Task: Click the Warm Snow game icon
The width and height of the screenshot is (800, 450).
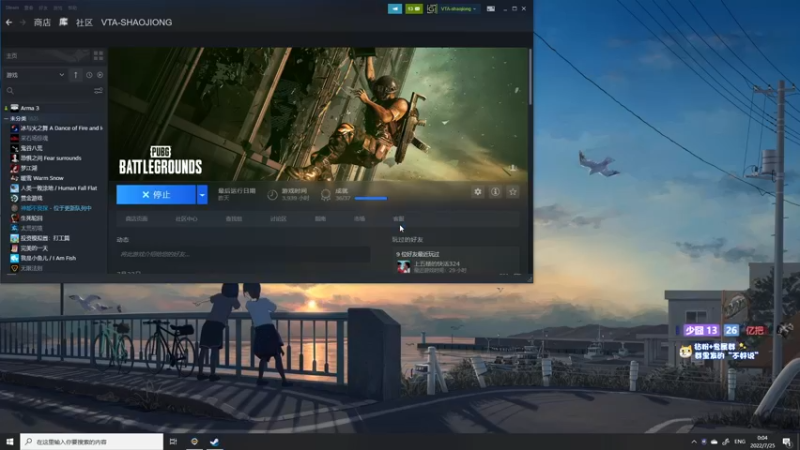Action: [14, 178]
